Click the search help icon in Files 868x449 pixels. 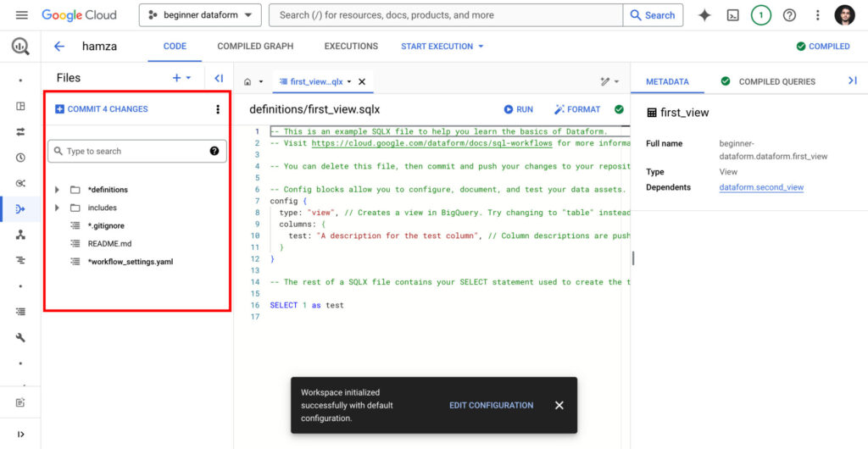214,152
